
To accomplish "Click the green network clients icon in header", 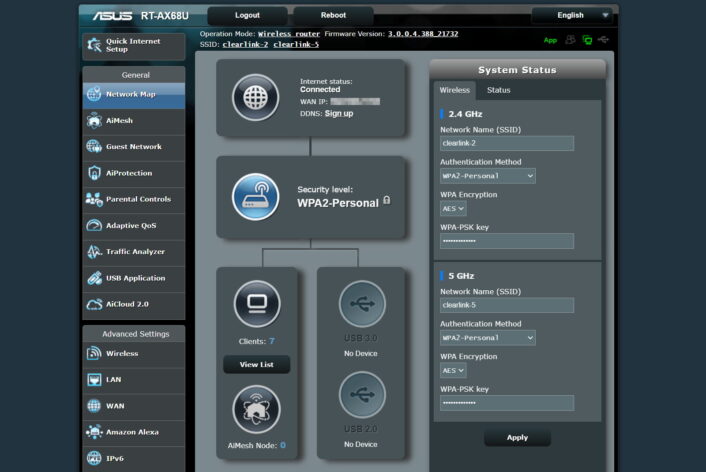I will (x=587, y=40).
